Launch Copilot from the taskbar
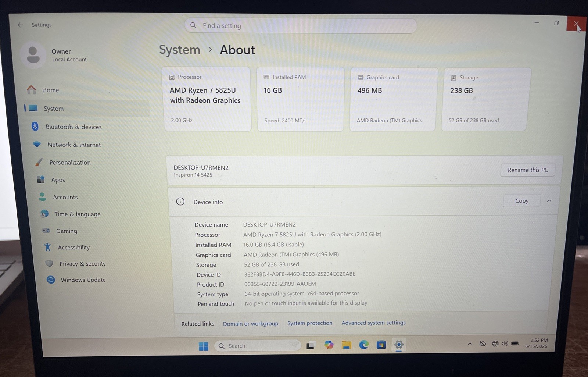 329,345
